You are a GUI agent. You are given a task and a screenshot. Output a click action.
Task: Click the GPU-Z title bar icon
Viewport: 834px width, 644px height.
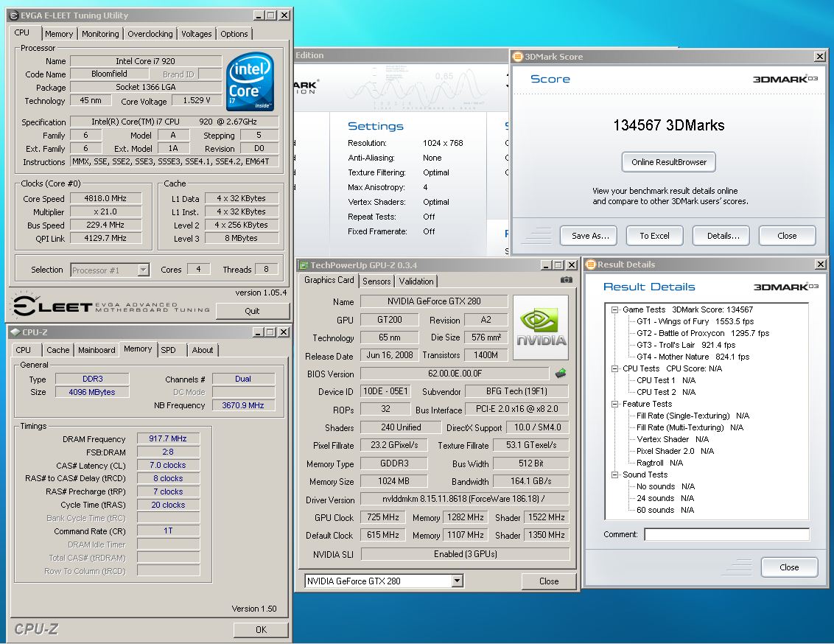point(304,265)
